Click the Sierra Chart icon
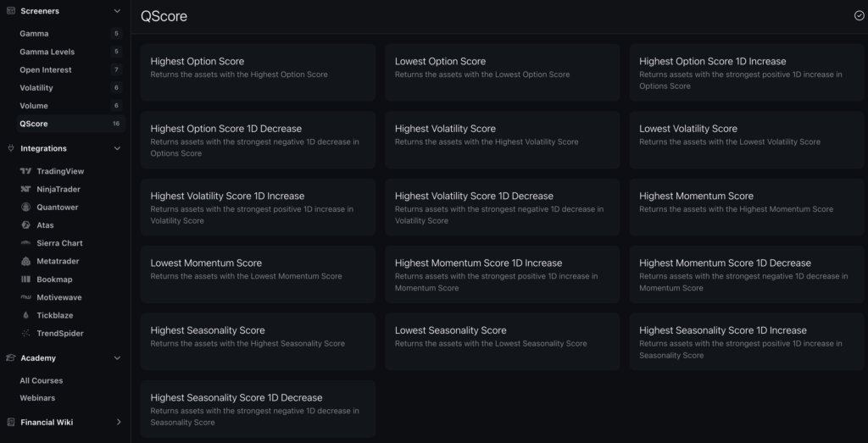This screenshot has width=868, height=443. click(25, 243)
